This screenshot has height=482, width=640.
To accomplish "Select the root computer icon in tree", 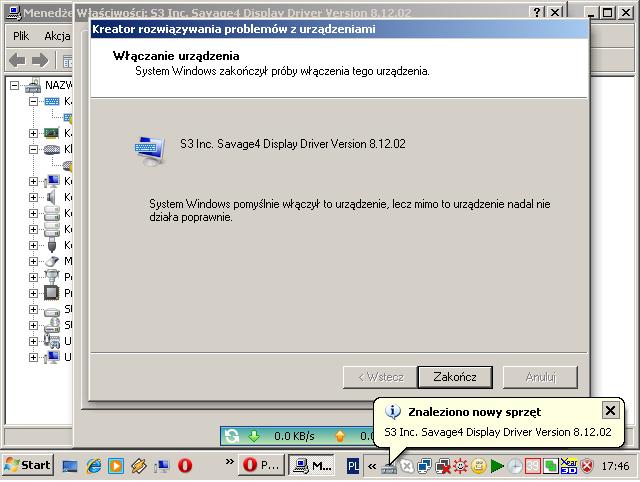I will pos(33,85).
